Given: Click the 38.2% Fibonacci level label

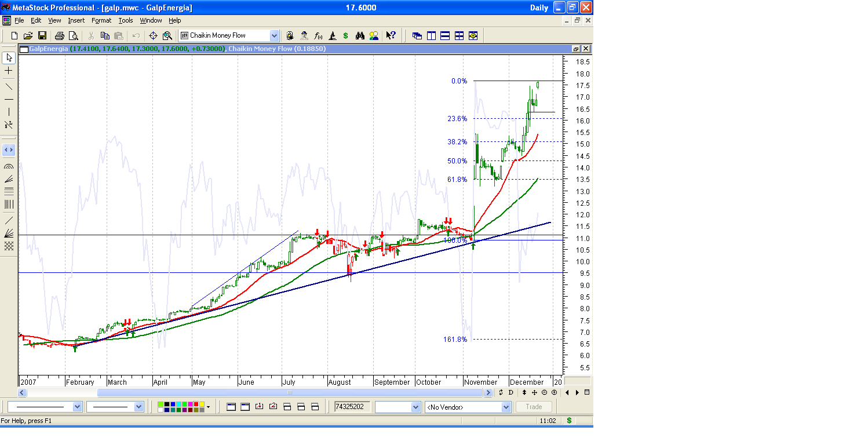Looking at the screenshot, I should click(x=457, y=142).
